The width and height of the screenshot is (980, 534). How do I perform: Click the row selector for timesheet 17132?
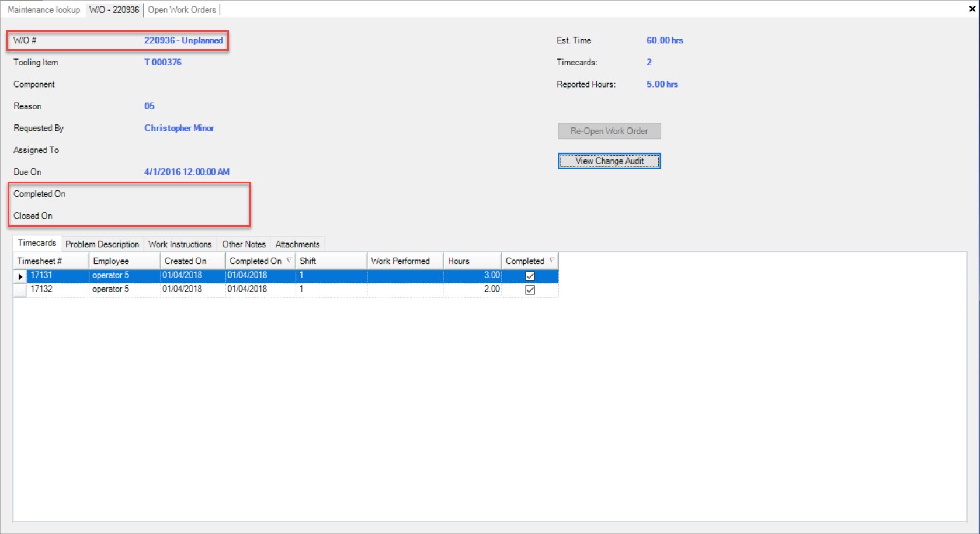tap(20, 290)
